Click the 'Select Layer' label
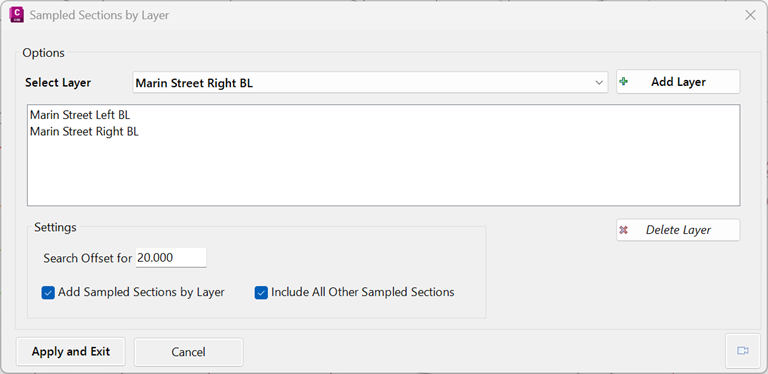The height and width of the screenshot is (374, 768). (58, 83)
